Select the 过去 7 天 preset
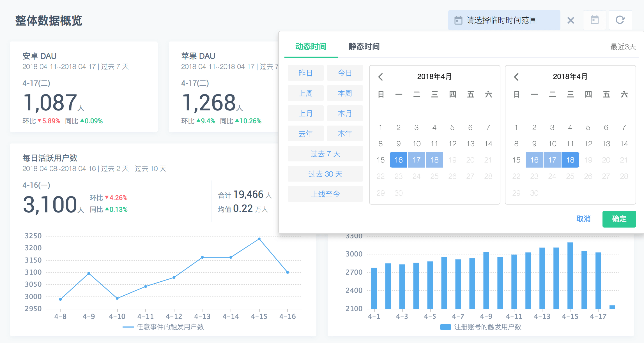This screenshot has height=343, width=644. 325,154
